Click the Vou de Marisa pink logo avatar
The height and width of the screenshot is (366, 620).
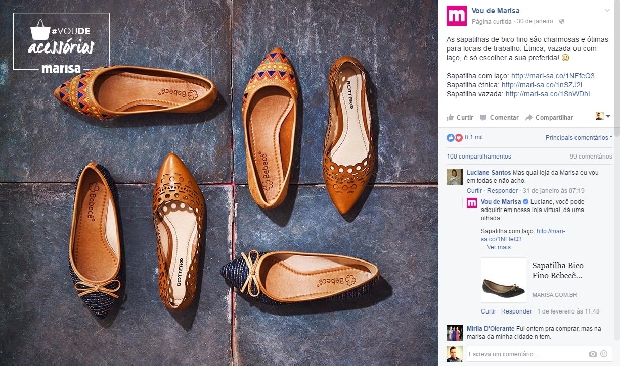457,16
